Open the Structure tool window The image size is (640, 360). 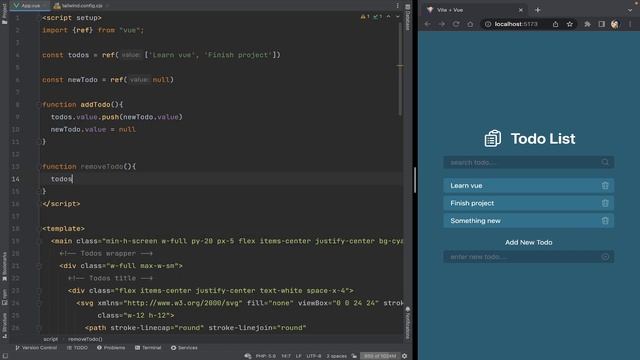coord(4,325)
